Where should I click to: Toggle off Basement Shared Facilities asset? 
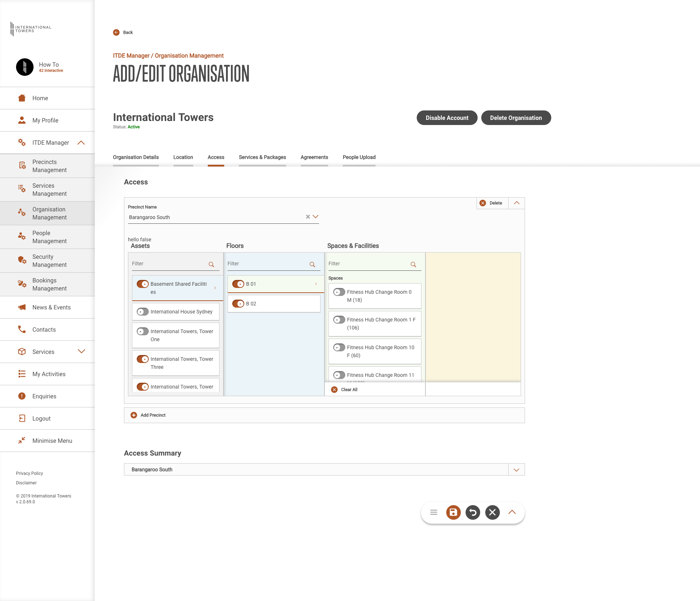tap(143, 284)
